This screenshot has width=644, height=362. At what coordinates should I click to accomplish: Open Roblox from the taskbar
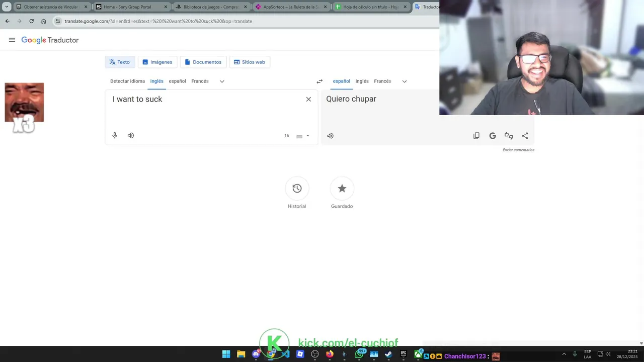point(300,354)
